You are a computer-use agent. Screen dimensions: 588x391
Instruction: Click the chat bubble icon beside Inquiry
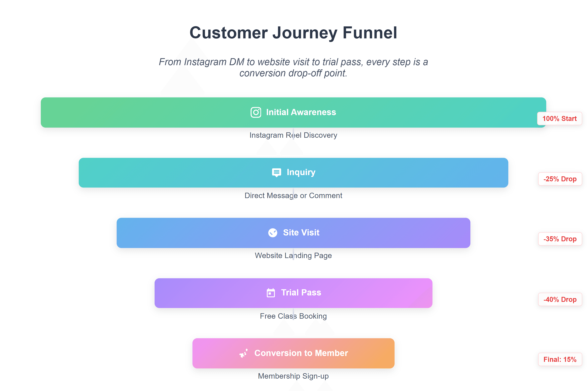point(276,172)
